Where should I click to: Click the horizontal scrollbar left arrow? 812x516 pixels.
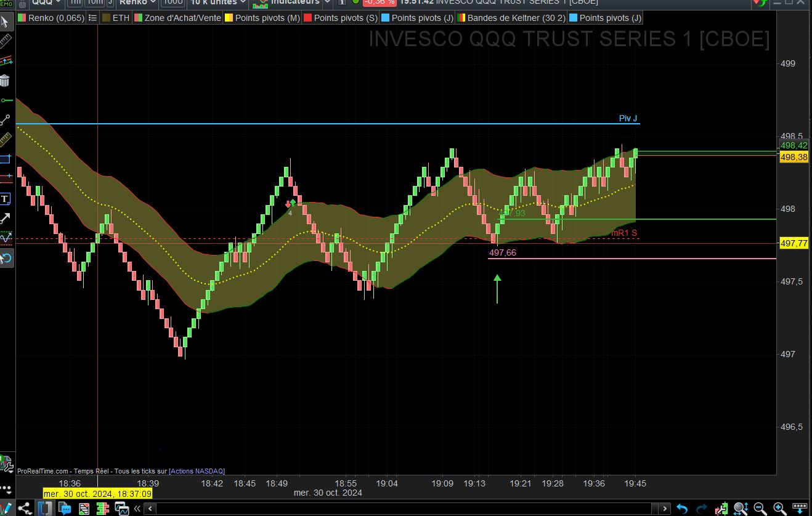(151, 509)
